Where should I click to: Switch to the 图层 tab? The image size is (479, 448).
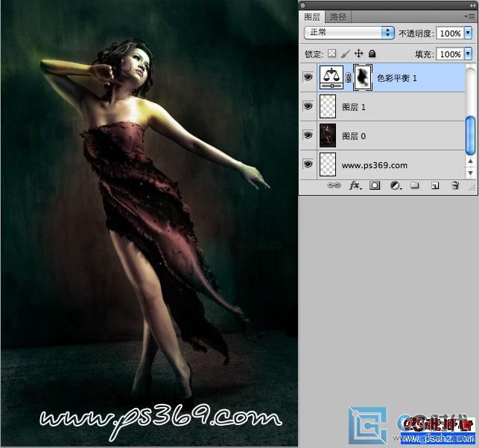312,17
